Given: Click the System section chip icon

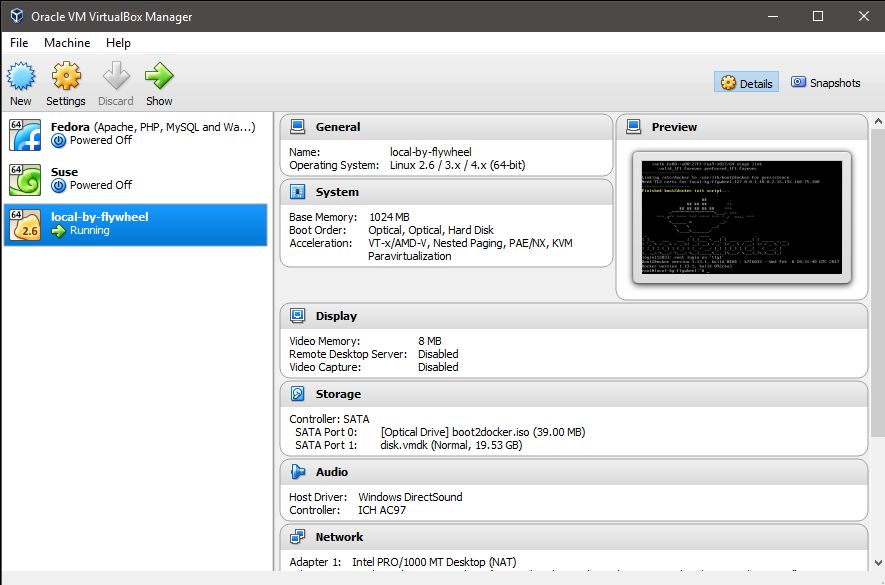Looking at the screenshot, I should click(297, 191).
